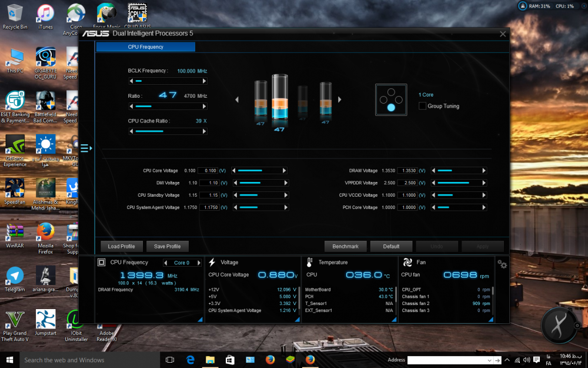Open the Windows Start menu

[x=9, y=359]
